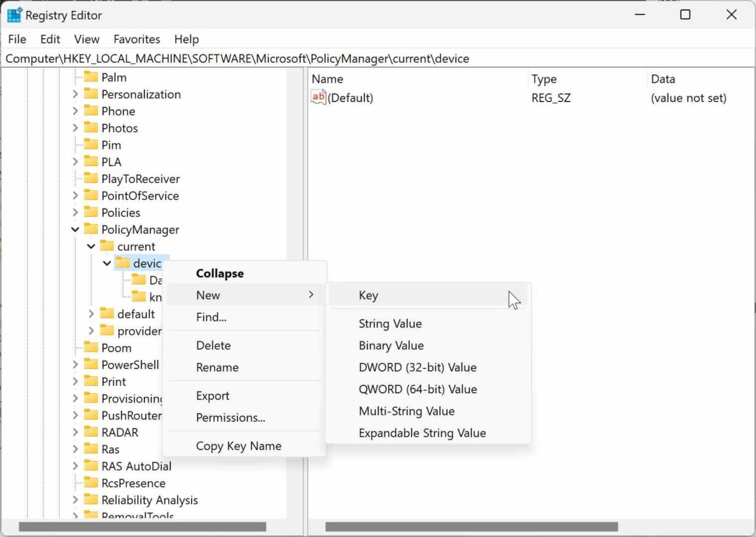Click the Registry Editor app icon in title bar
The width and height of the screenshot is (756, 537).
pos(15,15)
